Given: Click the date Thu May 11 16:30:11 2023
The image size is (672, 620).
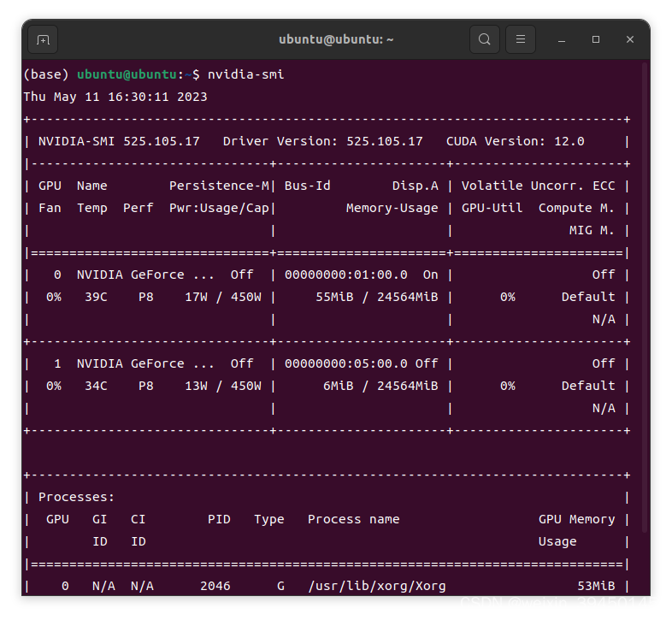Looking at the screenshot, I should [115, 97].
